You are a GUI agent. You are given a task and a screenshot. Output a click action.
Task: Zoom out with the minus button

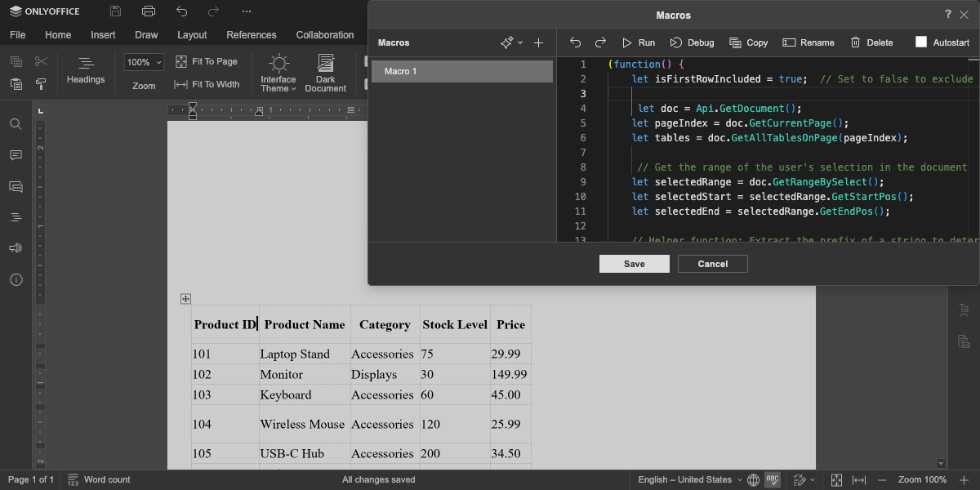tap(884, 479)
